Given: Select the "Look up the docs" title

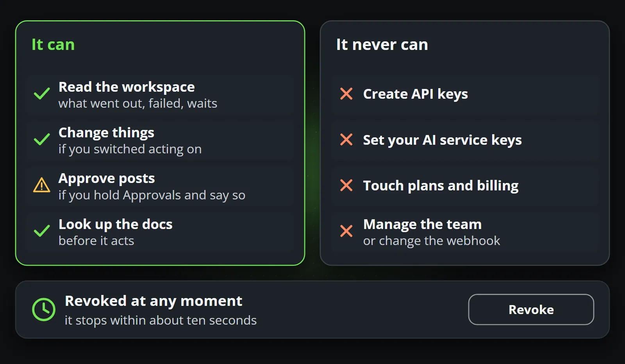Looking at the screenshot, I should tap(116, 224).
